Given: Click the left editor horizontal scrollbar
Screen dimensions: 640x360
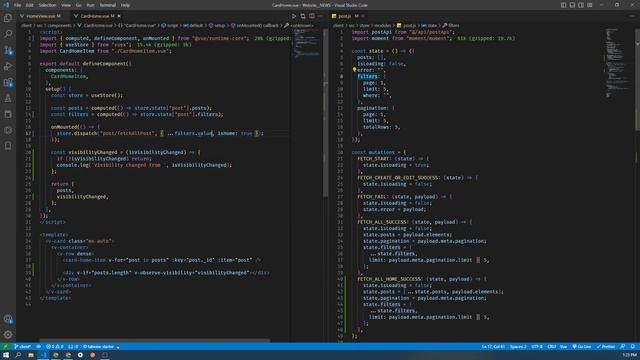Looking at the screenshot, I should coord(154,340).
